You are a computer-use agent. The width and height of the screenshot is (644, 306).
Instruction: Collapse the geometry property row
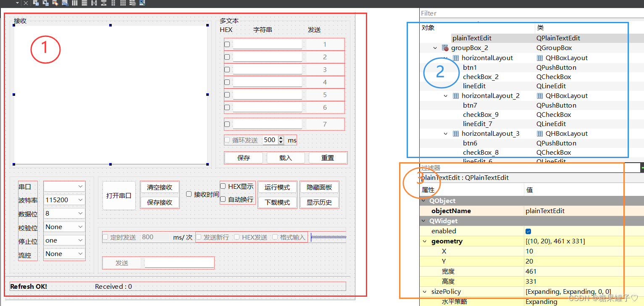point(425,241)
